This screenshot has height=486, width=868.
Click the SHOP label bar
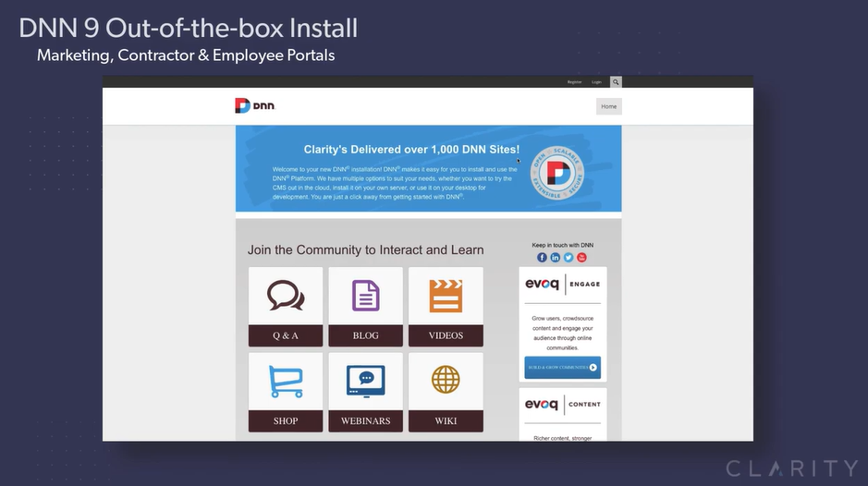click(286, 420)
